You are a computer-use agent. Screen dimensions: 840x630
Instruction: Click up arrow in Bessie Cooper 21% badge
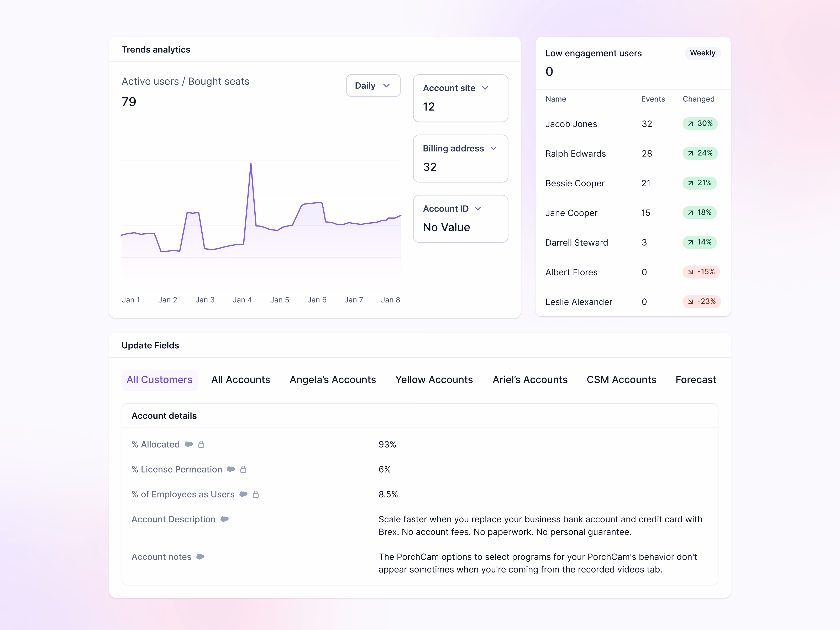[691, 183]
